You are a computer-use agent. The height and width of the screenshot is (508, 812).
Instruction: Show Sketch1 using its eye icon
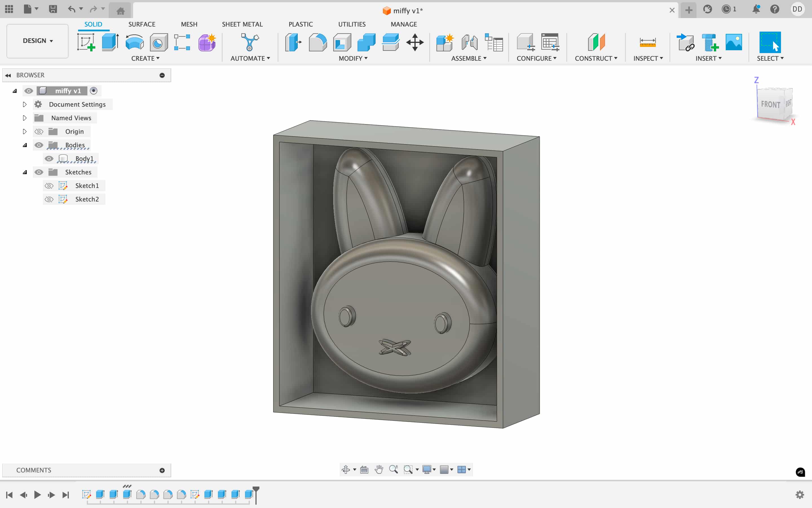49,185
